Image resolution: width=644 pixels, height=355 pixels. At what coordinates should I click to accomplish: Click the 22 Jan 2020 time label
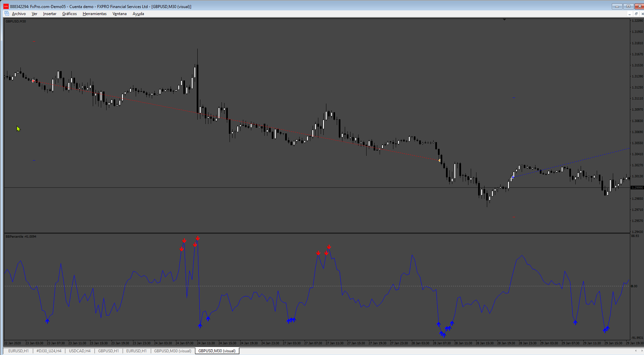tap(13, 343)
